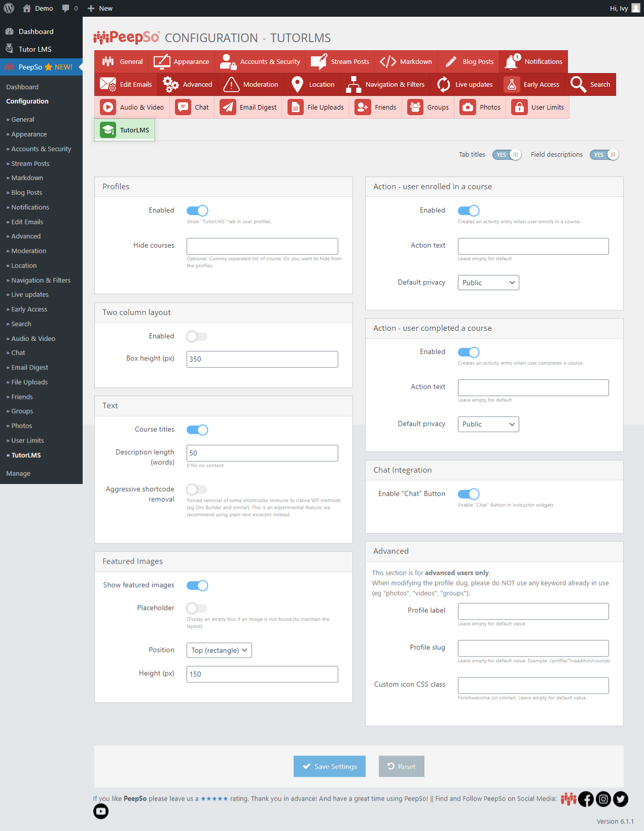The image size is (644, 831).
Task: Open Stream Posts sidebar submenu item
Action: point(30,163)
